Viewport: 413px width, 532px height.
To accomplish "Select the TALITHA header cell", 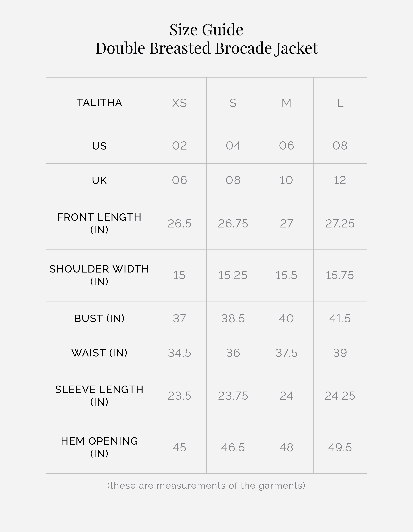I will pos(99,103).
